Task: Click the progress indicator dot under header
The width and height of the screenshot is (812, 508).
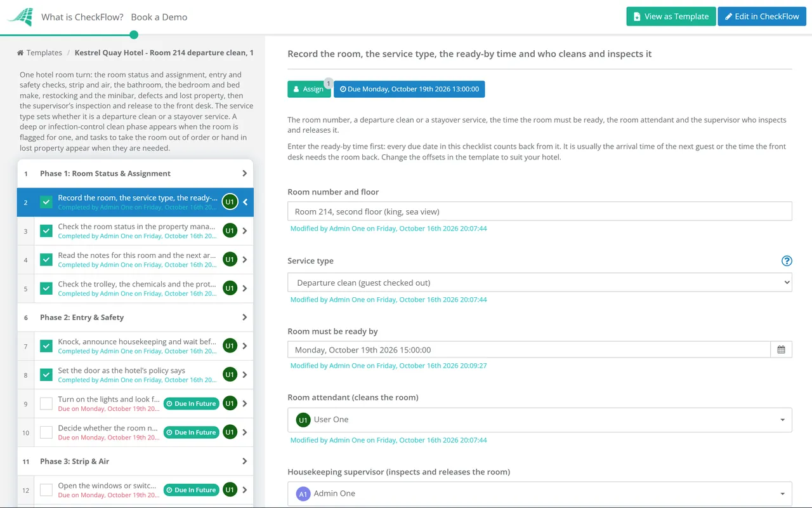Action: click(133, 35)
